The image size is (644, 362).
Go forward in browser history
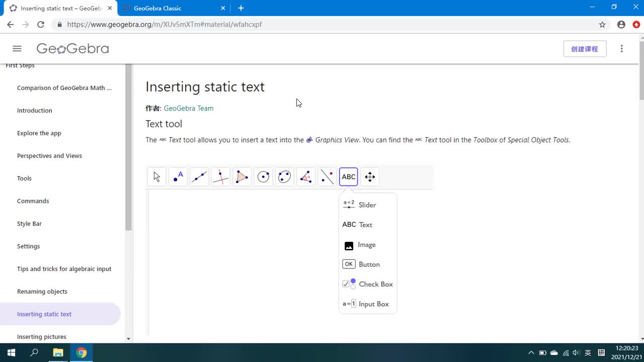(26, 25)
